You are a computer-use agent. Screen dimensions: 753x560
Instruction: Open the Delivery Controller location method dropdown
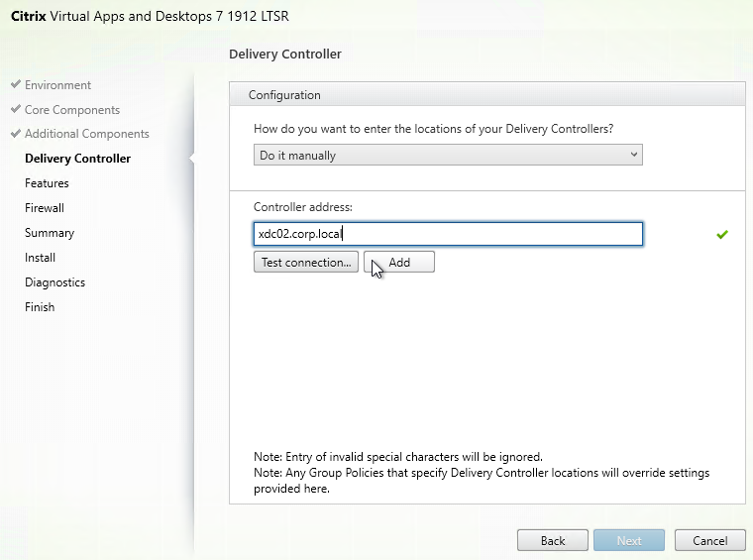[x=448, y=156]
